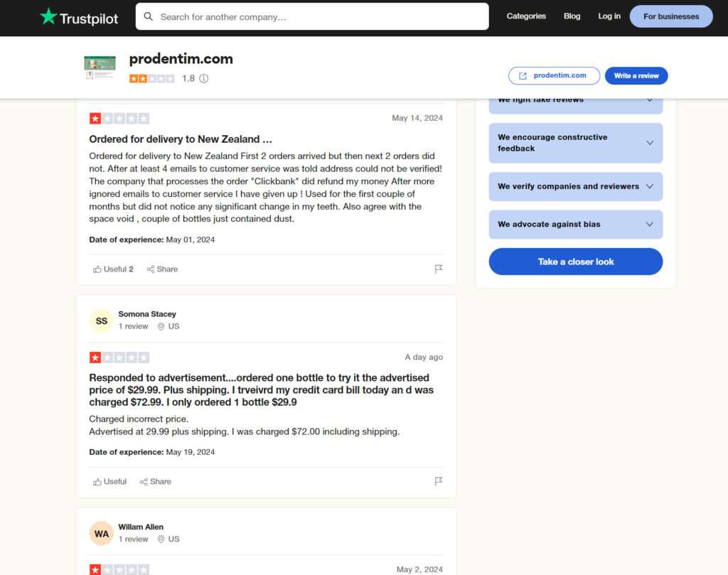Click the rating info icon beside 1.8
The image size is (728, 575).
tap(204, 79)
